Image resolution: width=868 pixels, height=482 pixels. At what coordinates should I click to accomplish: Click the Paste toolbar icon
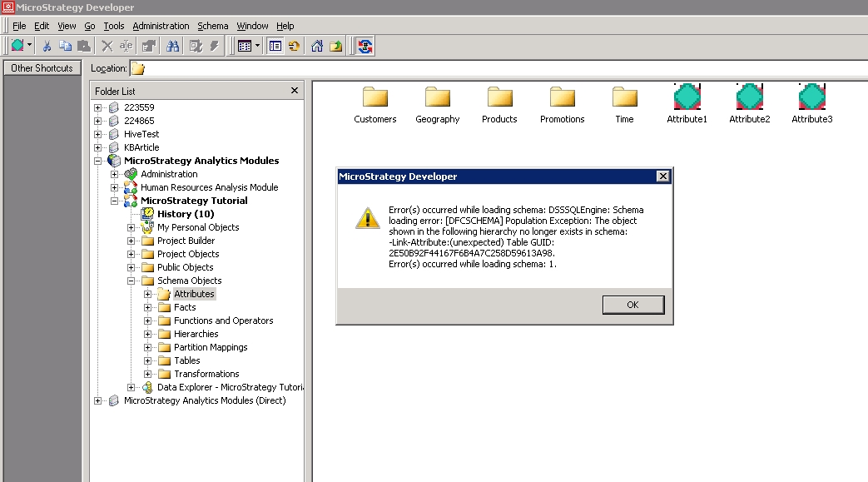[x=84, y=46]
